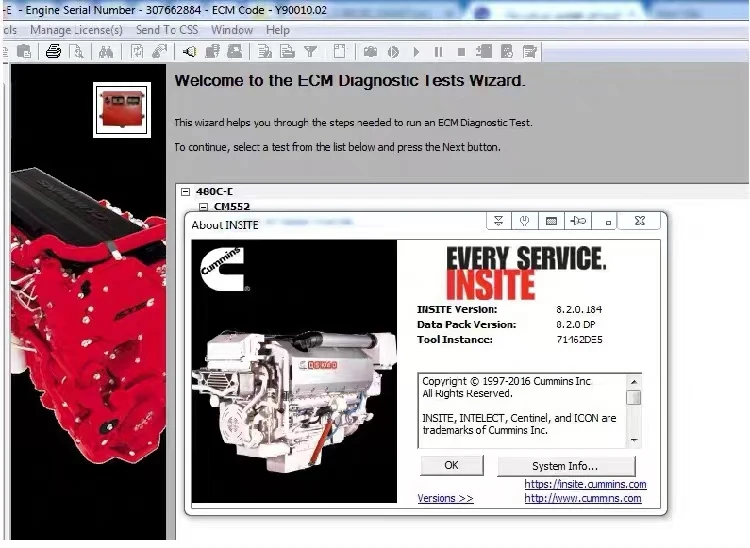The image size is (750, 548).
Task: Click OK in About INSITE dialog
Action: [x=452, y=465]
